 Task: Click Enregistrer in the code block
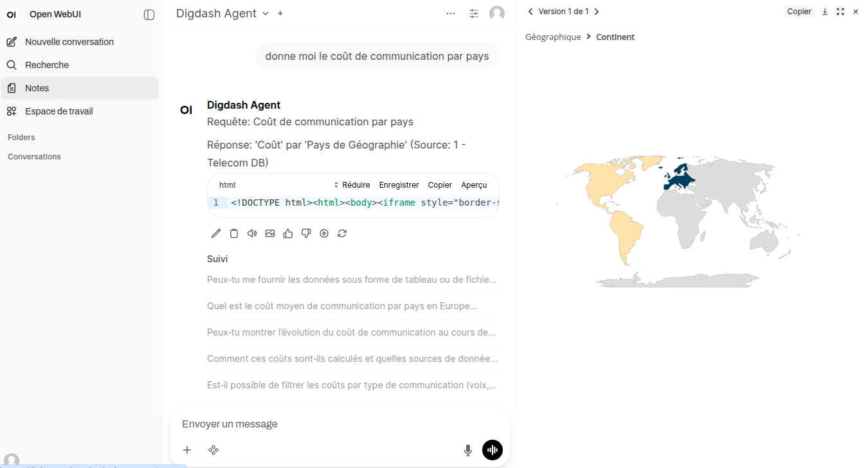click(399, 185)
